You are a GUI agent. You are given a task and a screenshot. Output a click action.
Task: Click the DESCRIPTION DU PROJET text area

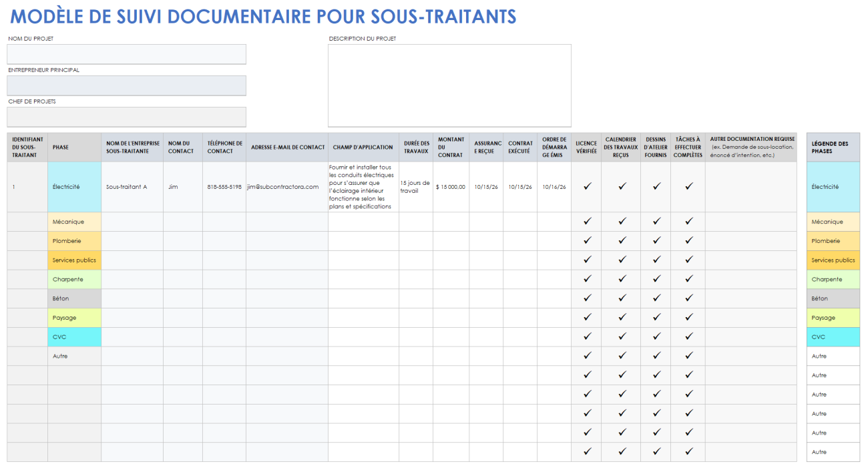449,85
